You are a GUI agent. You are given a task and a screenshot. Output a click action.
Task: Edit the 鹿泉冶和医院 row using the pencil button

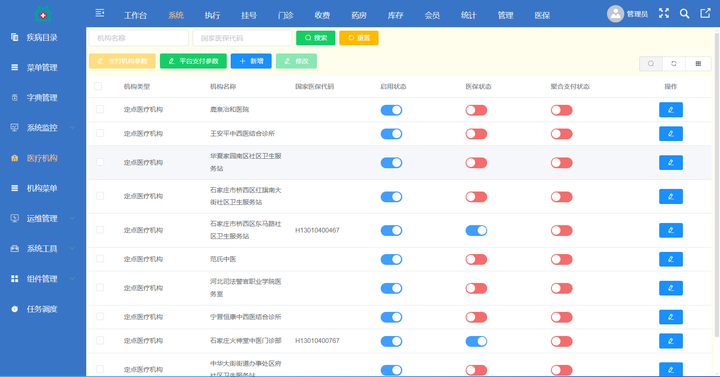[670, 110]
